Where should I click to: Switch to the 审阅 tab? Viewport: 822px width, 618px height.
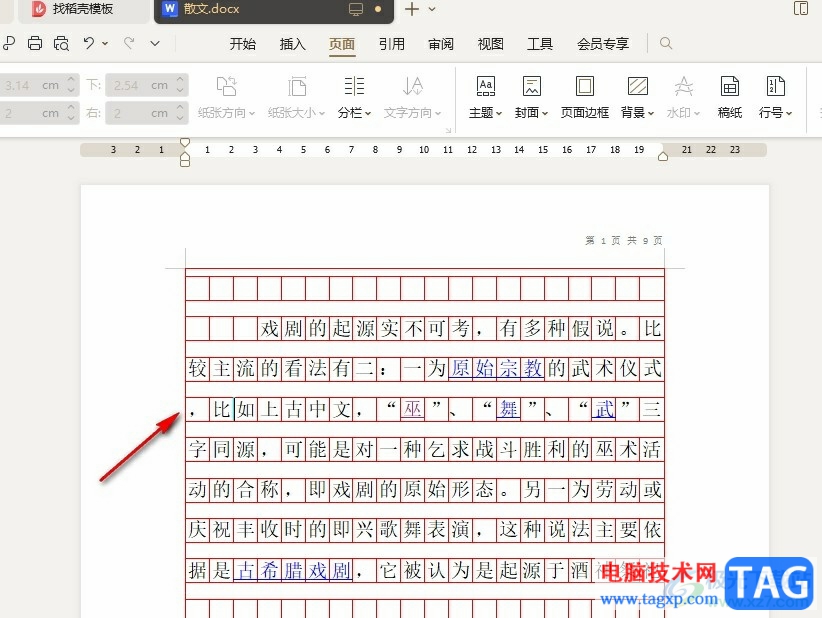(x=441, y=44)
